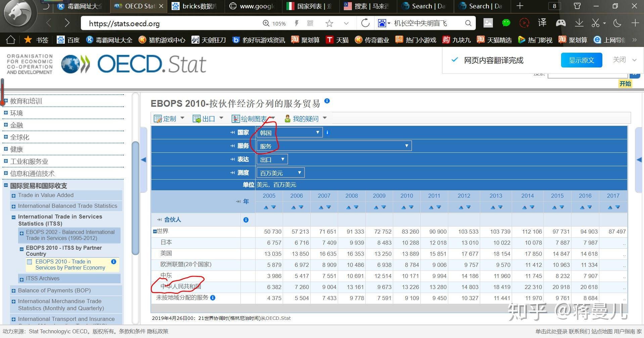Click right-side blue panel arrow
Image resolution: width=644 pixels, height=338 pixels.
click(639, 160)
